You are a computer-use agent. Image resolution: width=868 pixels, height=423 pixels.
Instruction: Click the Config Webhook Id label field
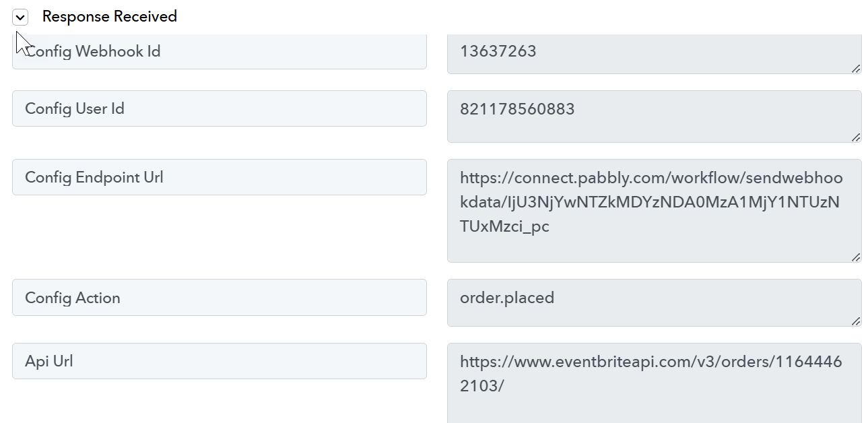point(220,51)
